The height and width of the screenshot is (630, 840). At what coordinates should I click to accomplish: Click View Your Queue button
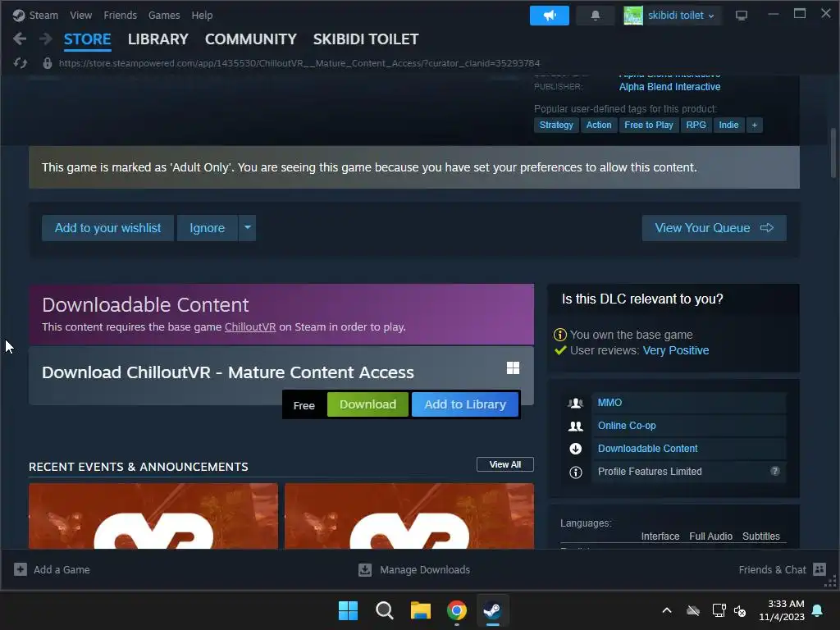pos(714,228)
